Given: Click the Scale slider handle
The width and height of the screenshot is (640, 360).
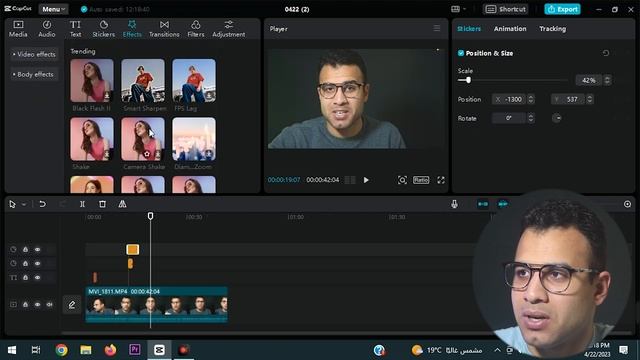Looking at the screenshot, I should click(x=468, y=80).
